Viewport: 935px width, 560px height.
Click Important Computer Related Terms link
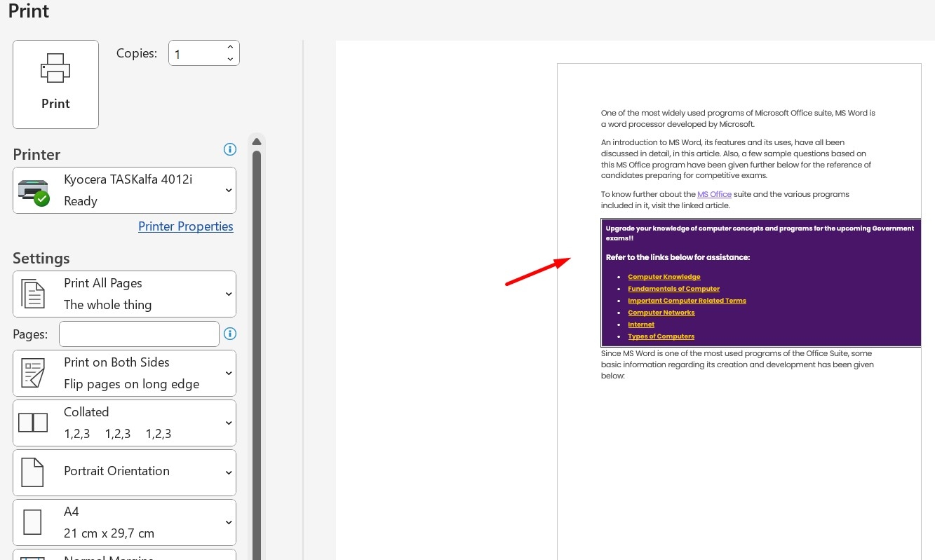pyautogui.click(x=687, y=301)
